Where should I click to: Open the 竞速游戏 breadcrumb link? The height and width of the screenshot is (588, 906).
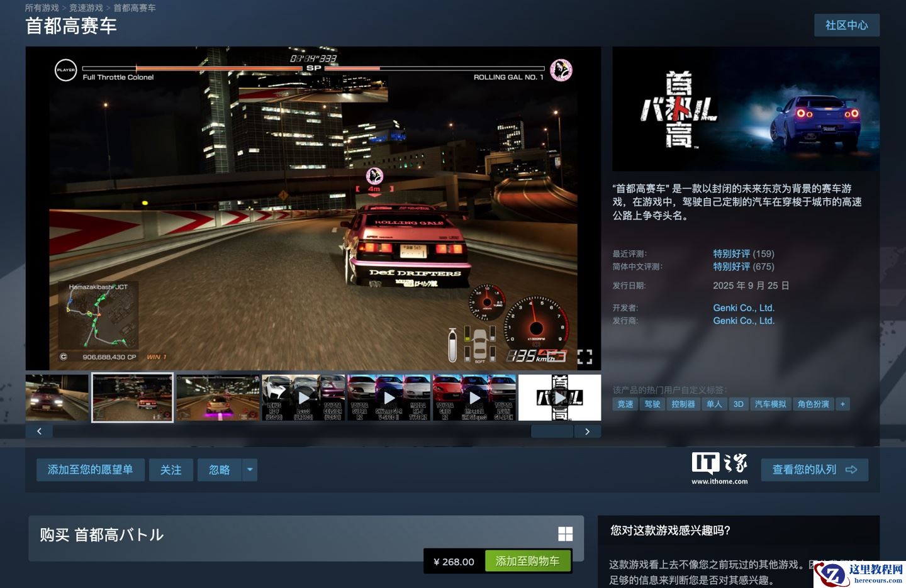[x=86, y=8]
